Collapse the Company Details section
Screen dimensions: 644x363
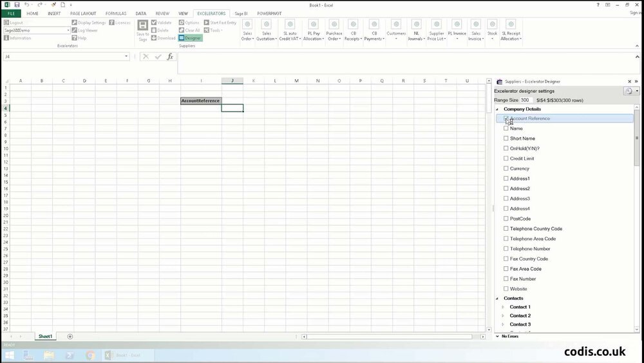tap(497, 110)
